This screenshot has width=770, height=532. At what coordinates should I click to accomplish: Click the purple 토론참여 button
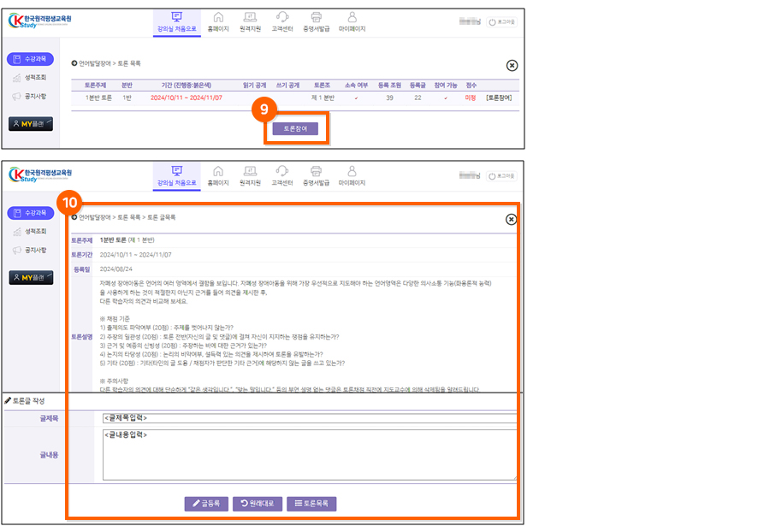pos(295,129)
